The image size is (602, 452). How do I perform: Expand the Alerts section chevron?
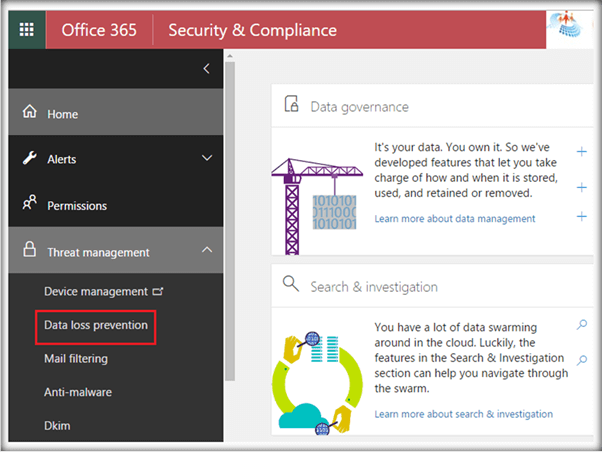(x=207, y=158)
